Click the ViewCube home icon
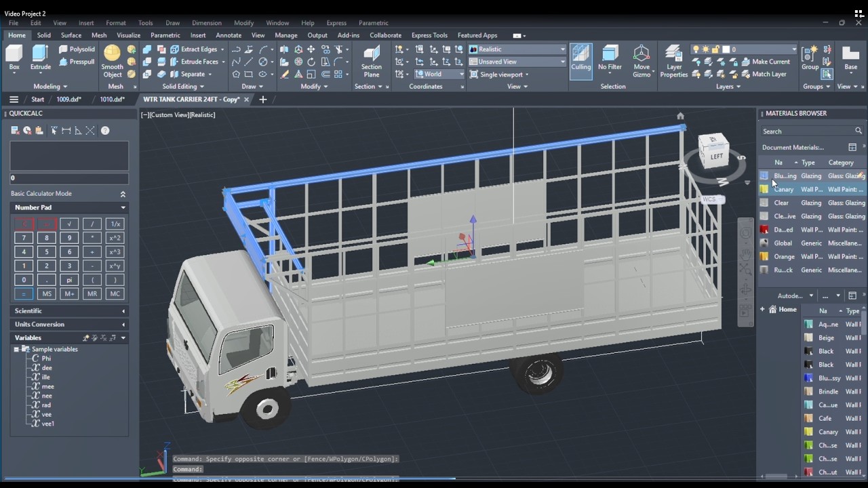The width and height of the screenshot is (868, 488). (x=680, y=116)
